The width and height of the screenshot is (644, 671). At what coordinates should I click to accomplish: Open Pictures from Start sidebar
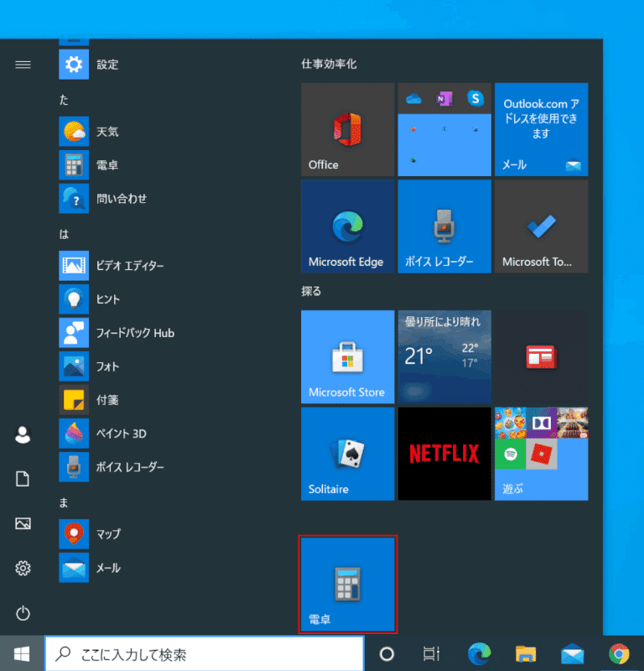(23, 523)
